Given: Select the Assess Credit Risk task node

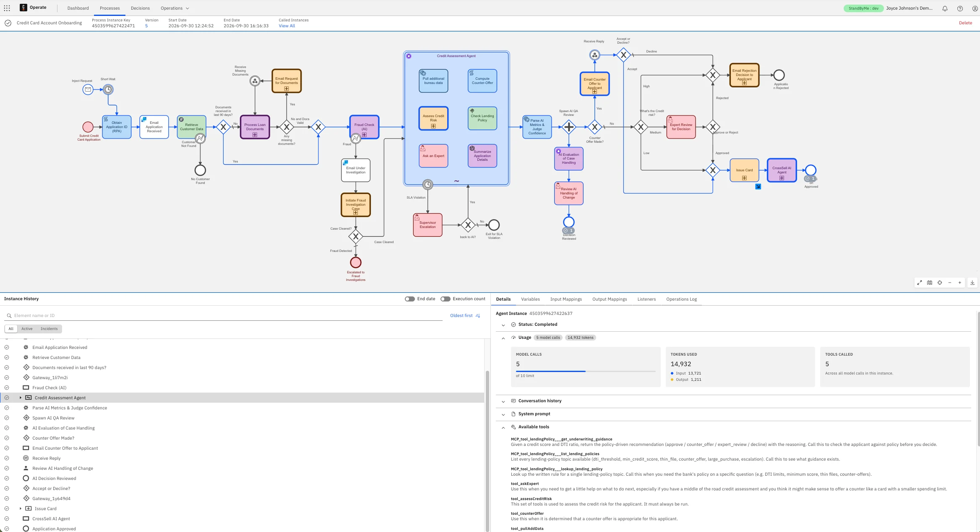Looking at the screenshot, I should [433, 118].
